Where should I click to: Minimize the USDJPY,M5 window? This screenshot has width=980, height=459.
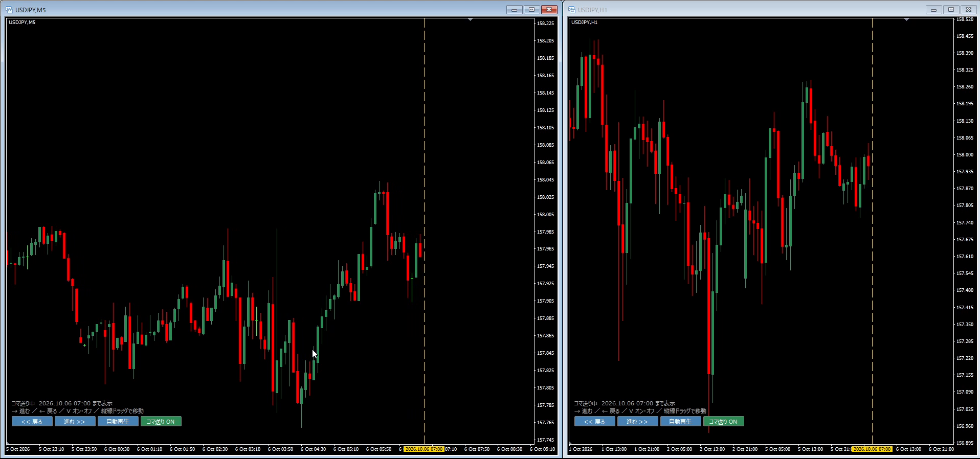click(x=514, y=10)
